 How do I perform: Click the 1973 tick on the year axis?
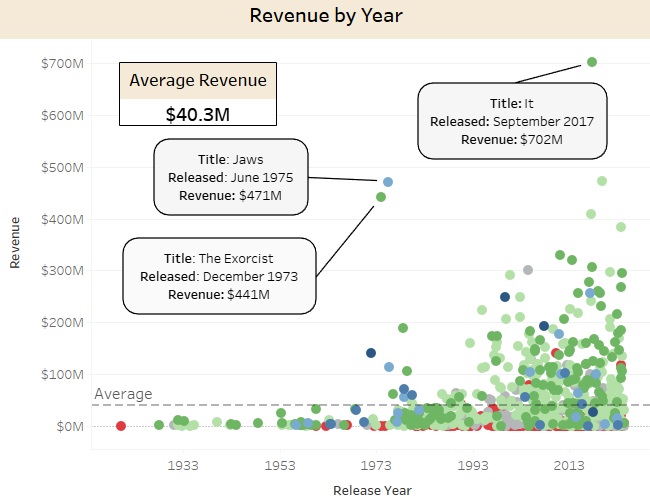[377, 465]
